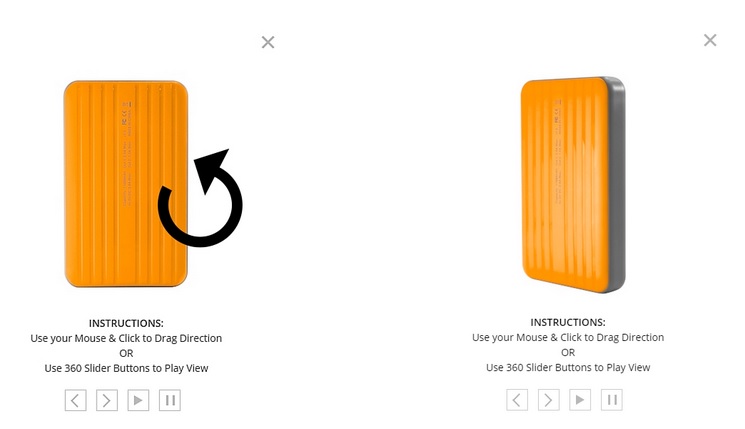Pause the 360 view under the front-facing power bank

tap(170, 400)
